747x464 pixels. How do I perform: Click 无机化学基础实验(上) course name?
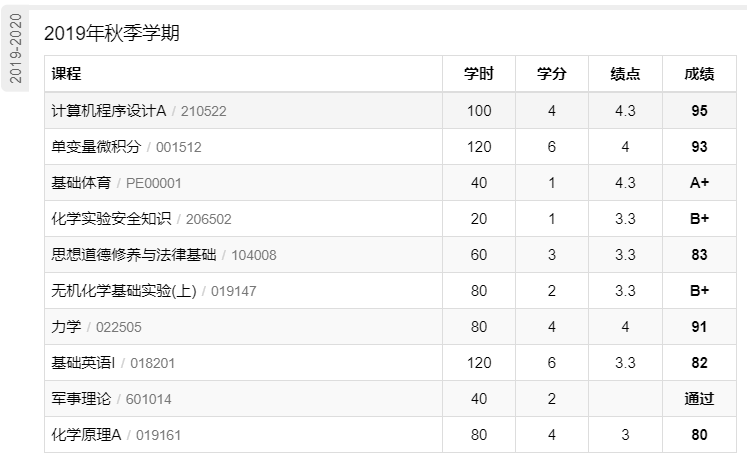click(124, 291)
